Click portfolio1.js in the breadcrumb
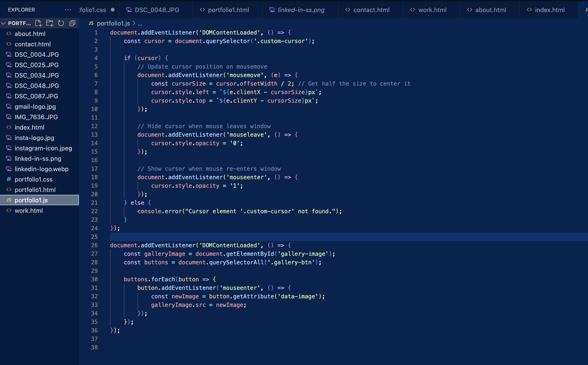Image resolution: width=588 pixels, height=365 pixels. [113, 23]
